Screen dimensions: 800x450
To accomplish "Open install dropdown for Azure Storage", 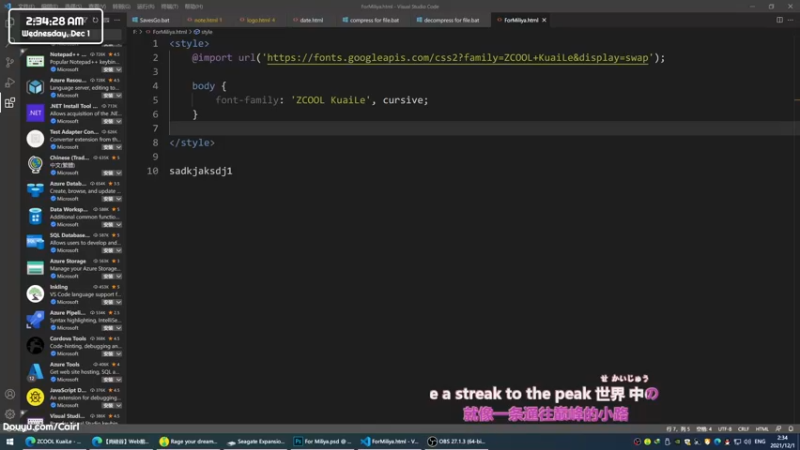I will tap(118, 276).
